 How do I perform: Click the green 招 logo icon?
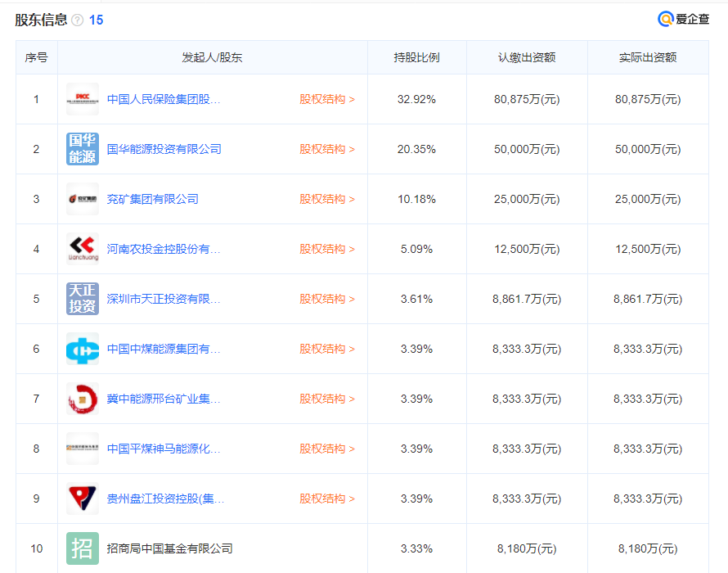(82, 548)
